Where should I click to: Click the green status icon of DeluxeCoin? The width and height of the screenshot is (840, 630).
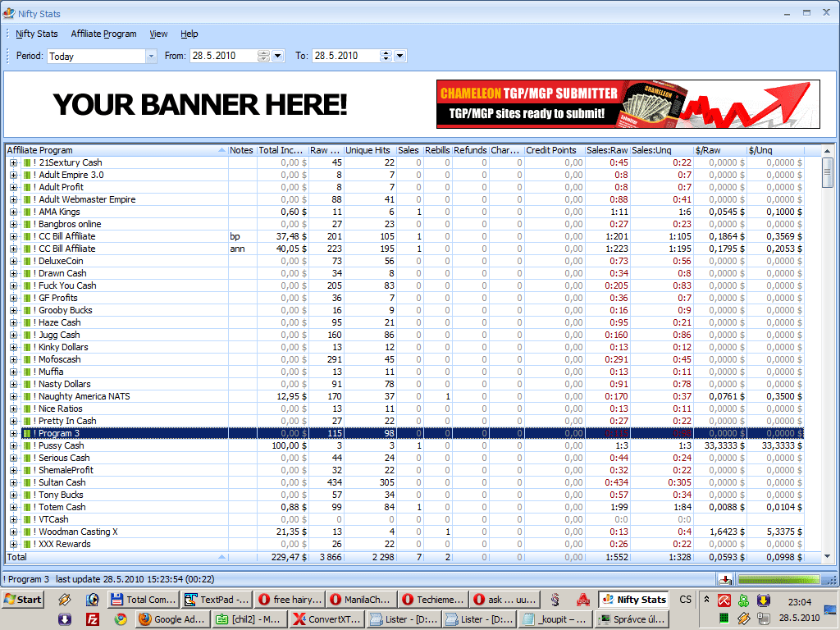(x=27, y=262)
